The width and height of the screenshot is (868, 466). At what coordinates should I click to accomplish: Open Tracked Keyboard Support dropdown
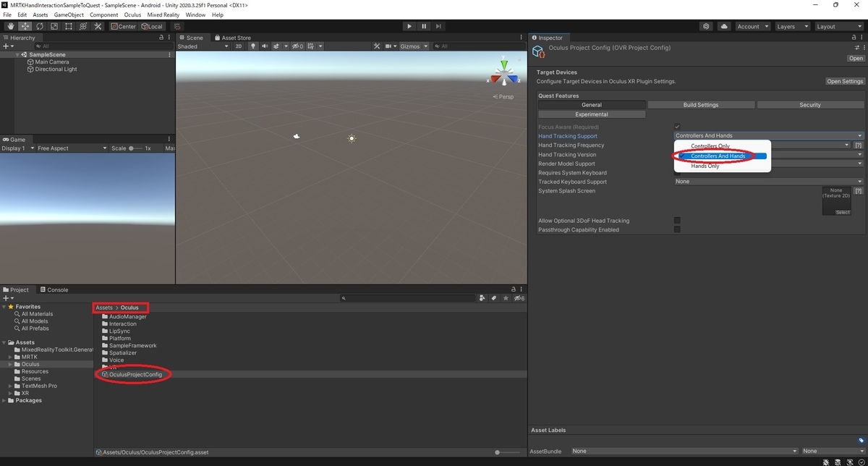click(x=768, y=182)
